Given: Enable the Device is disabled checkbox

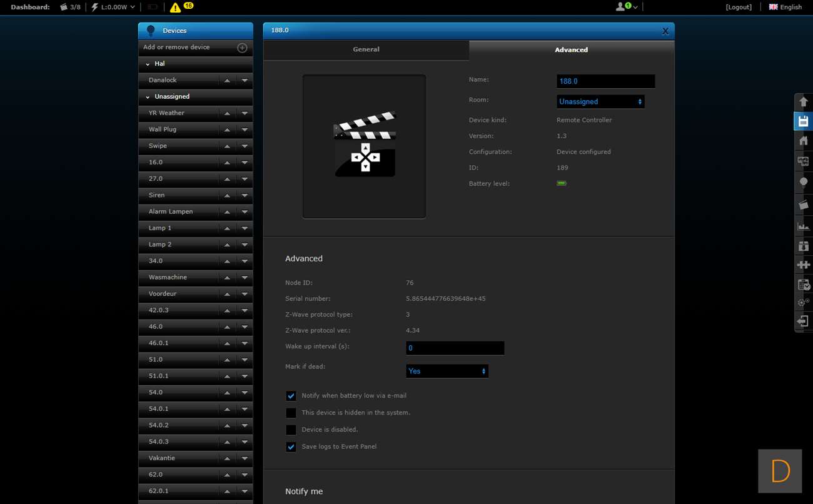Looking at the screenshot, I should tap(291, 430).
